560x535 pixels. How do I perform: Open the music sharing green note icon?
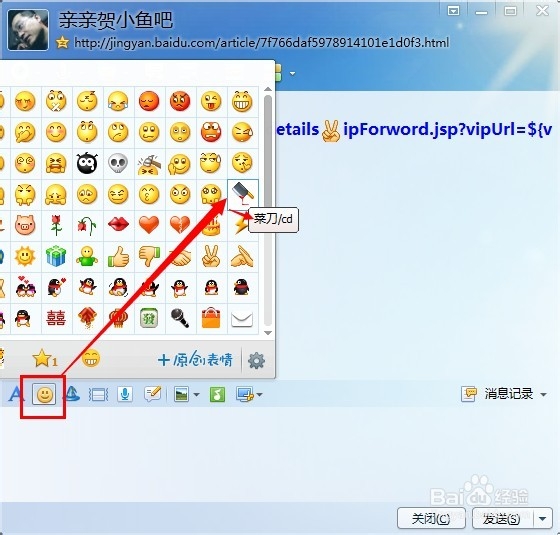pos(217,395)
